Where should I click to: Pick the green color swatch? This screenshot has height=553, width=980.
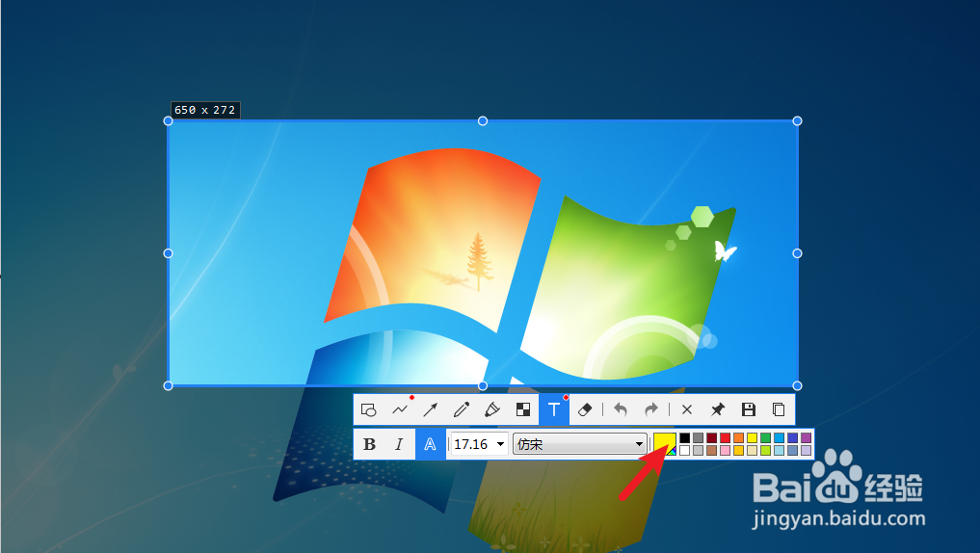click(766, 438)
